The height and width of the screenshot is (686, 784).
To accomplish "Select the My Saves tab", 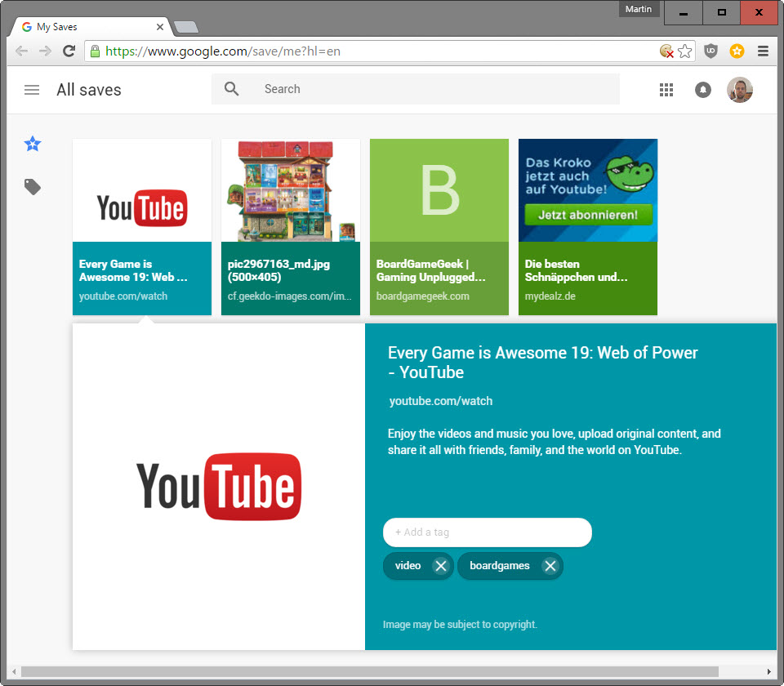I will pos(90,27).
